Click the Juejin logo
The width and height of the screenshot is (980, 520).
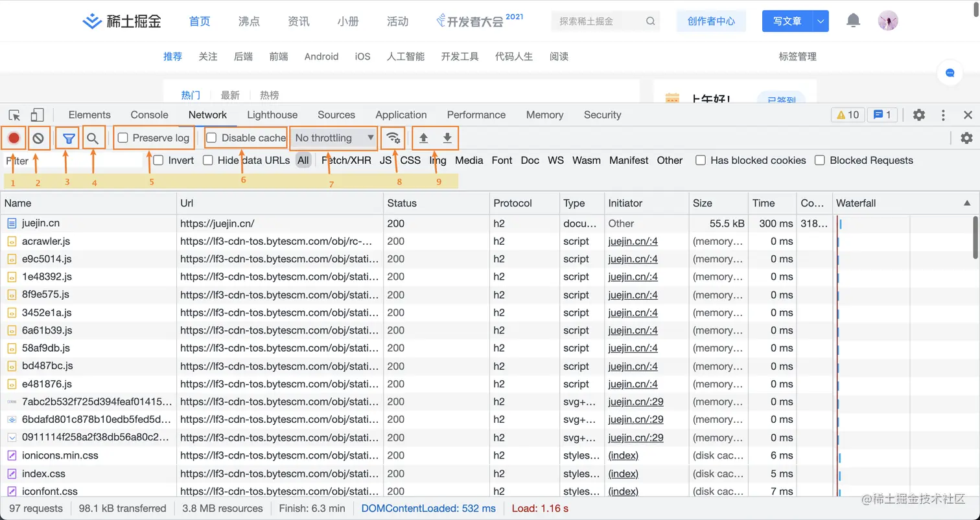click(122, 21)
